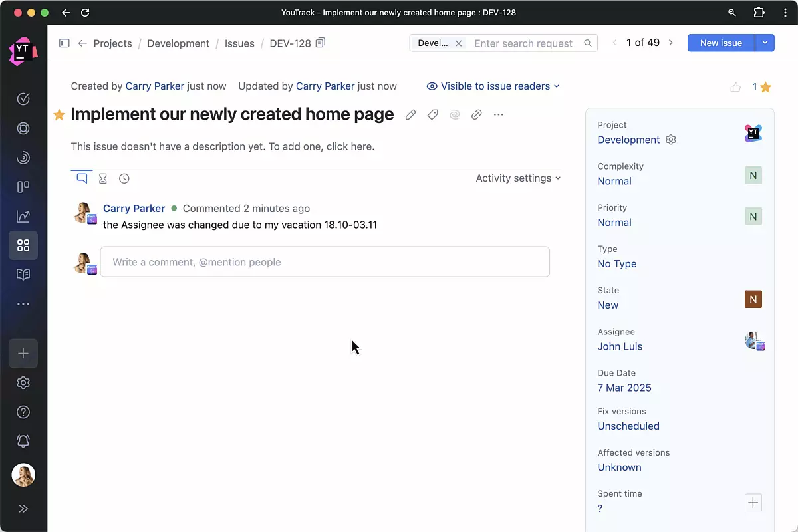Switch to the comments activity tab
The height and width of the screenshot is (532, 798).
coord(82,178)
